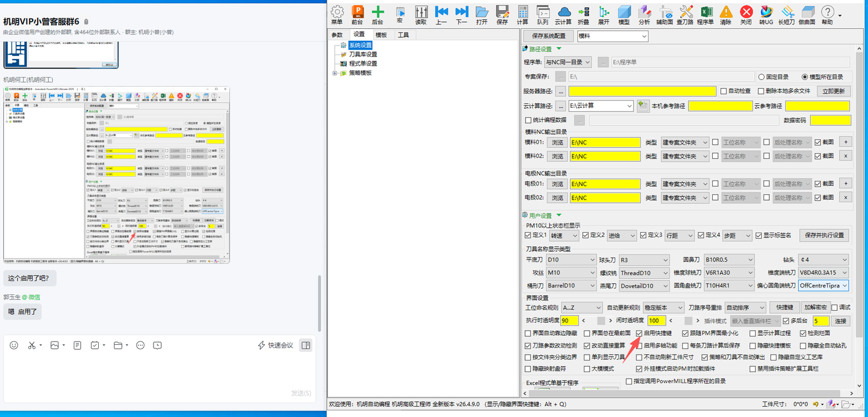Go to next with the 下一 icon
The image size is (868, 417).
coord(462,15)
